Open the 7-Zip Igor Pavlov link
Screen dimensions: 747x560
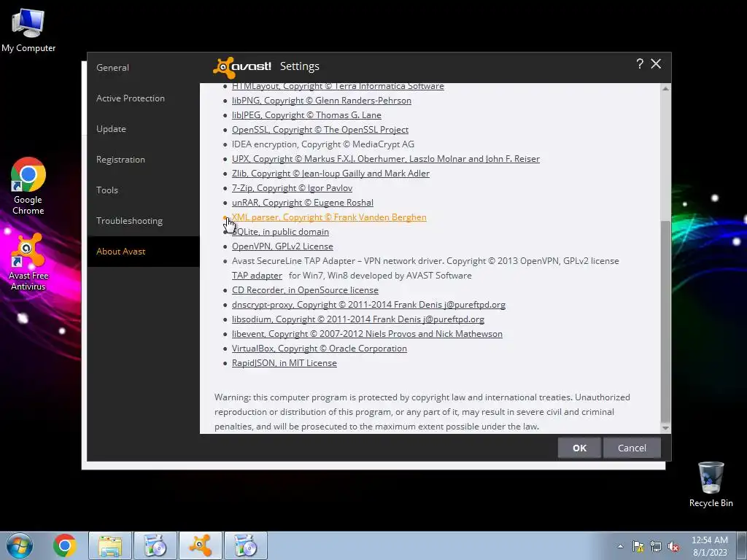292,188
